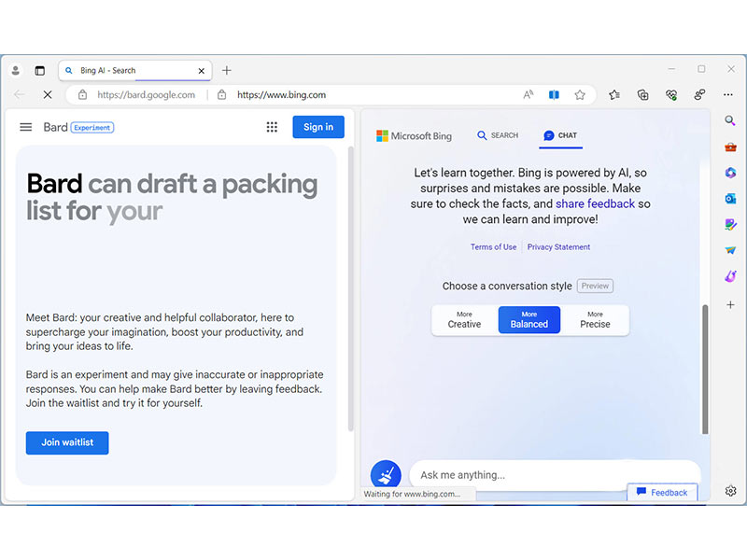Open the Collections icon
Viewport: 747px width, 560px height.
pos(642,95)
